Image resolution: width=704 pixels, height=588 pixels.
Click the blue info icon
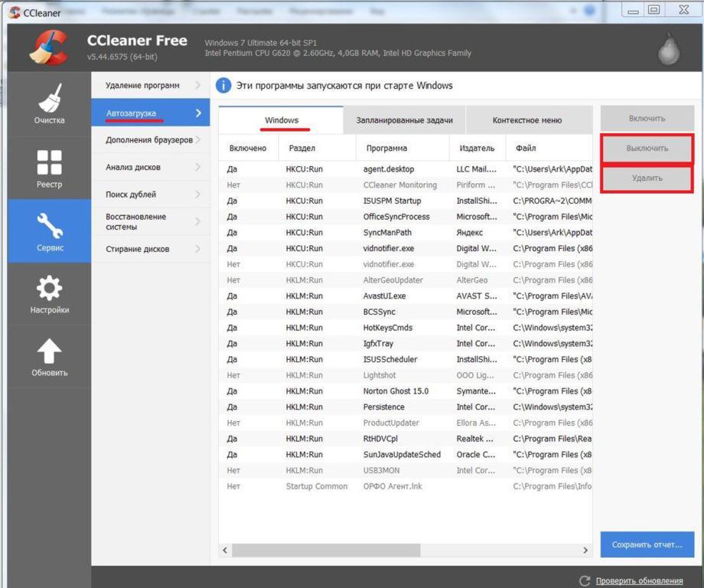pyautogui.click(x=223, y=85)
